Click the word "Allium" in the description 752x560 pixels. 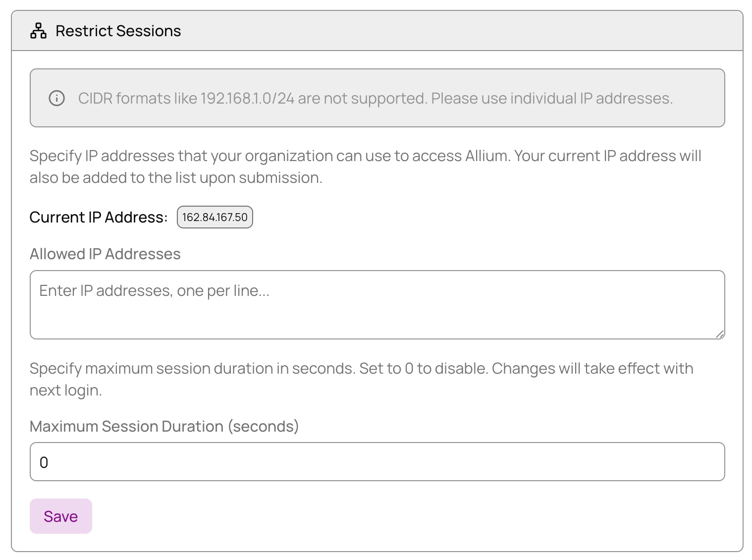click(x=486, y=156)
